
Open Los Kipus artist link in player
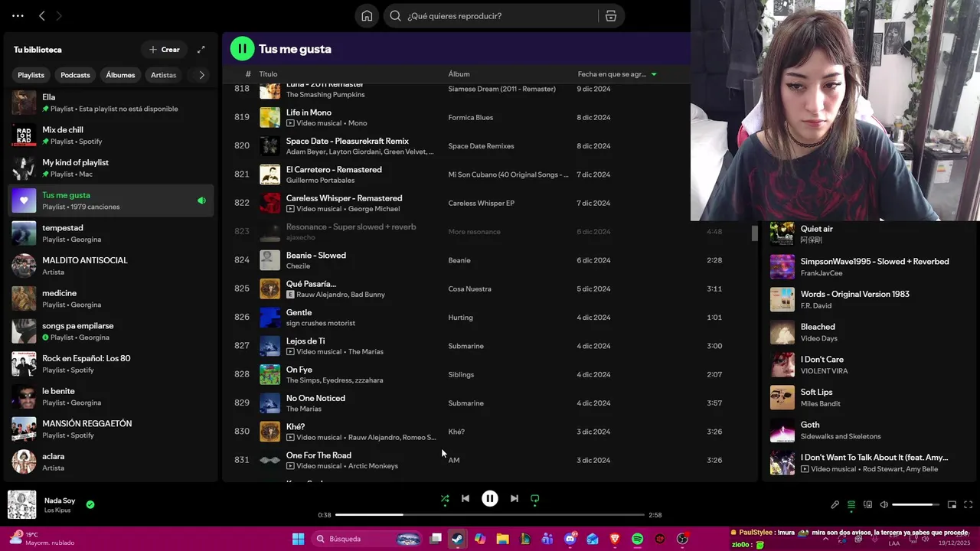(x=57, y=510)
